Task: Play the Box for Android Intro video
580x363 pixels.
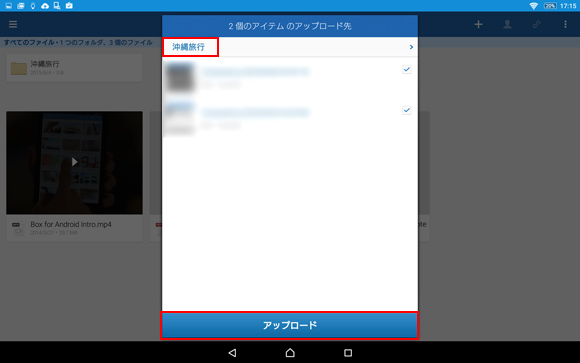Action: 74,162
